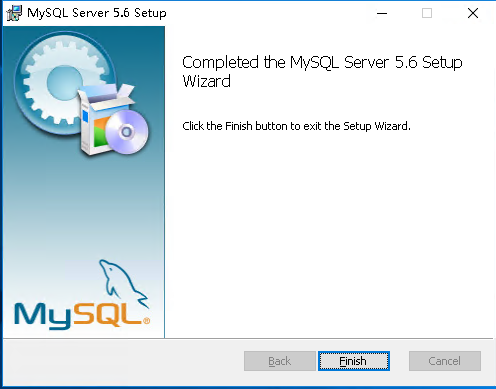Viewport: 496px width, 389px height.
Task: Click the MySQL dolphin logo
Action: (123, 283)
